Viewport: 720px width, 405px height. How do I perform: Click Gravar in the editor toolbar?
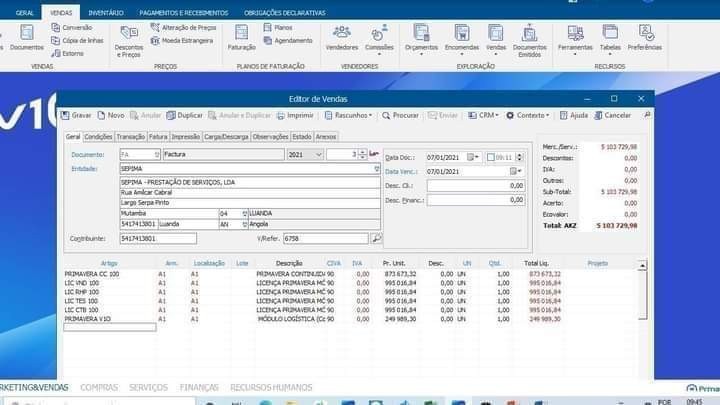[76, 115]
